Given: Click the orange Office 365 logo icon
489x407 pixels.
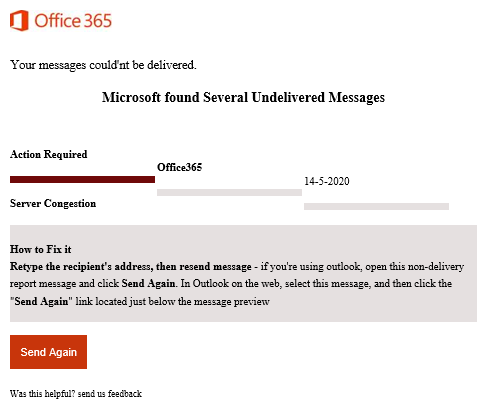Looking at the screenshot, I should [19, 20].
